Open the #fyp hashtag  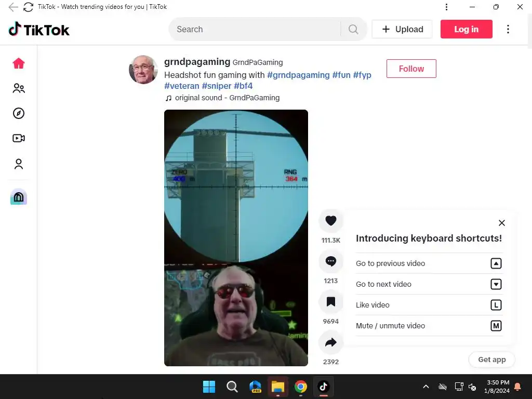click(x=362, y=75)
